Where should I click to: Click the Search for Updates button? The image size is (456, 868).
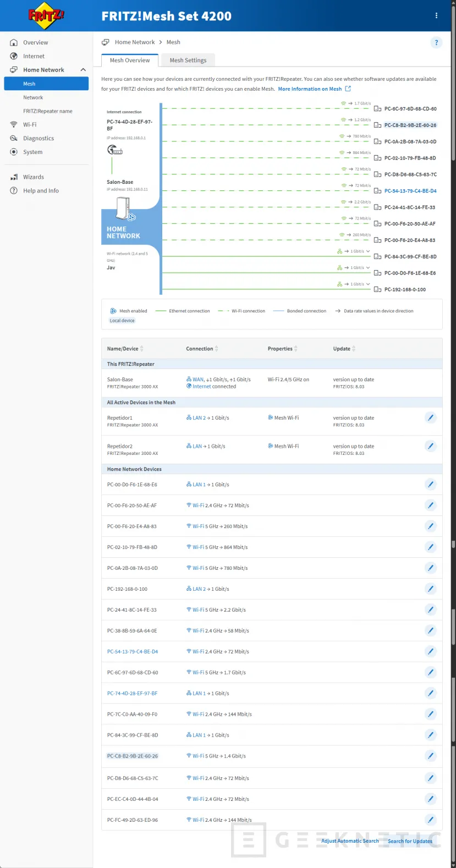pyautogui.click(x=410, y=841)
